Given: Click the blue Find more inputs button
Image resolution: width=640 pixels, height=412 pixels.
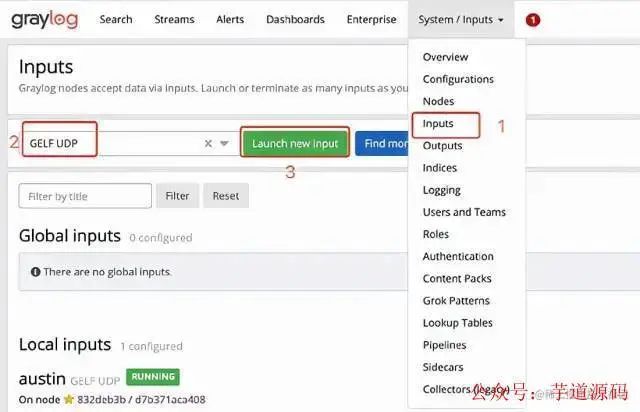Looking at the screenshot, I should (382, 143).
